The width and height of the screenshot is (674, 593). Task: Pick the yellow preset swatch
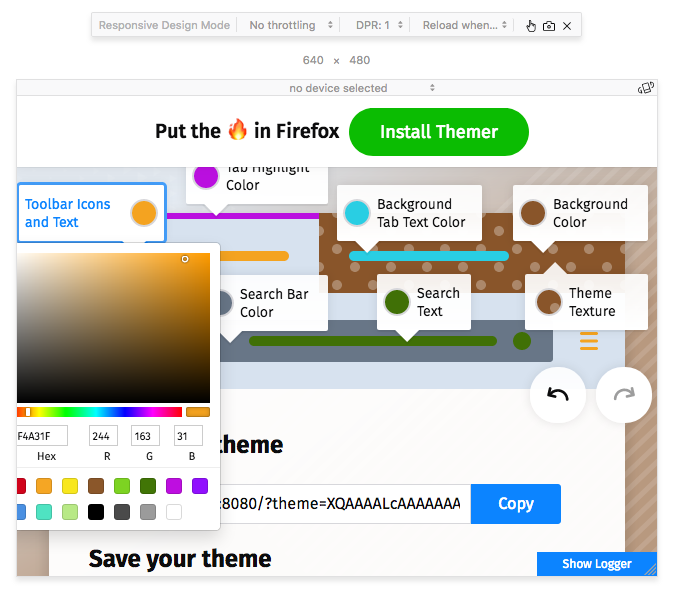(70, 486)
